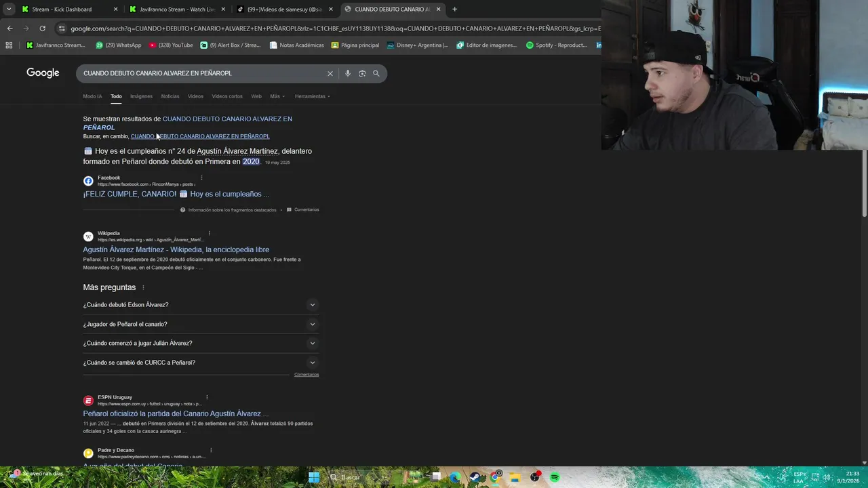Focus the Chrome address bar URL

[x=335, y=28]
